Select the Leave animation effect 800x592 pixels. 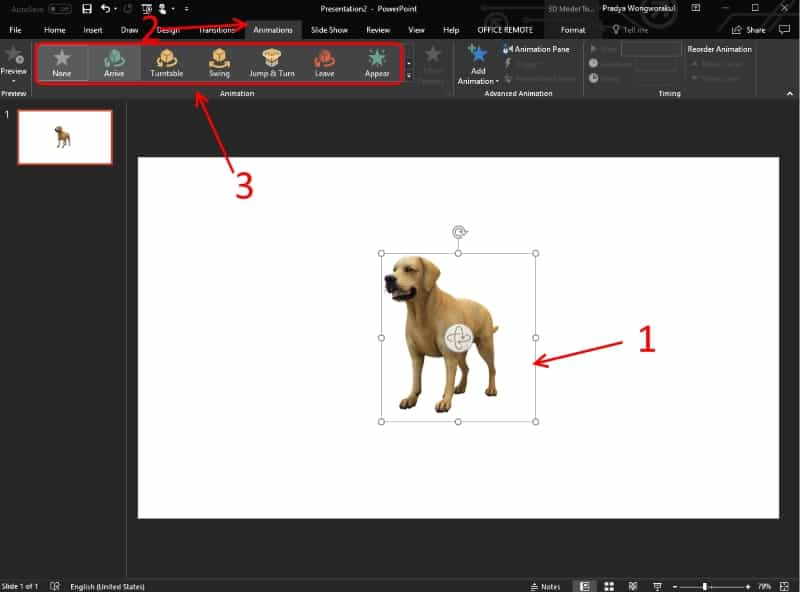click(x=324, y=63)
